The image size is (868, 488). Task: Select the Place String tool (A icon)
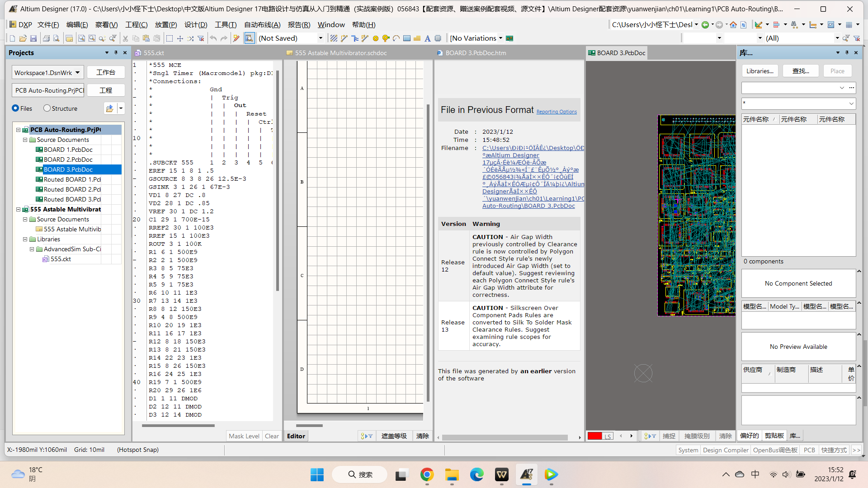427,38
